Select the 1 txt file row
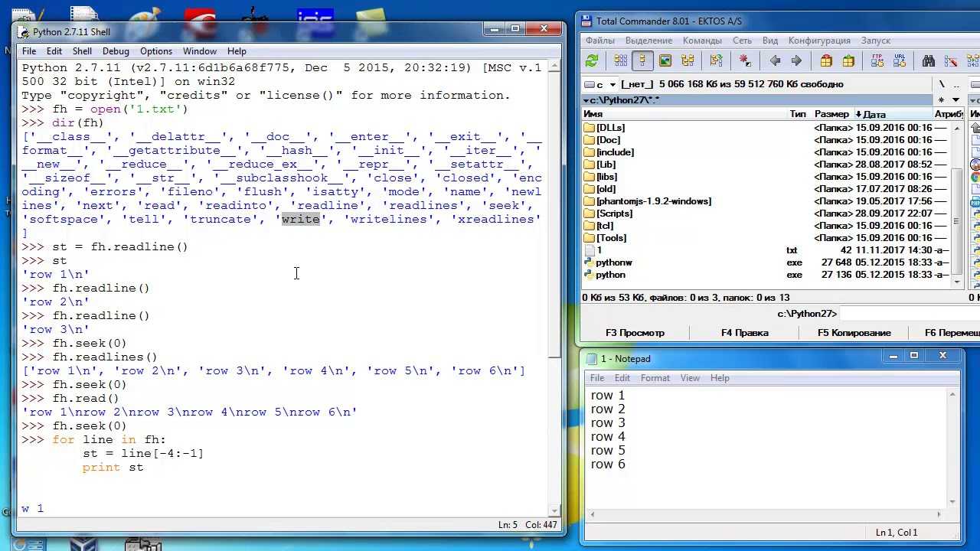Viewport: 980px width, 551px height. [x=767, y=250]
